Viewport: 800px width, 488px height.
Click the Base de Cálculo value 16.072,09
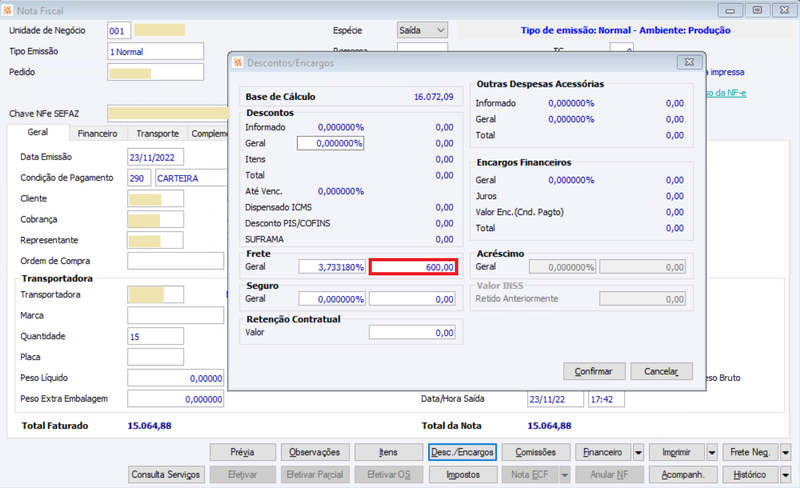[x=434, y=97]
